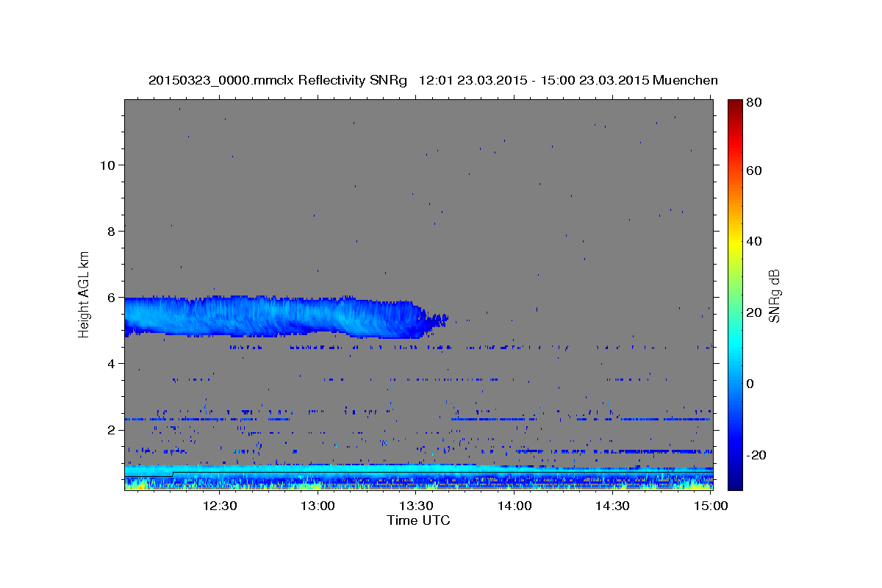Click the '12:01 23.03.2015 - 15:00 23.03.2015' date range
The width and height of the screenshot is (882, 588).
pyautogui.click(x=532, y=80)
